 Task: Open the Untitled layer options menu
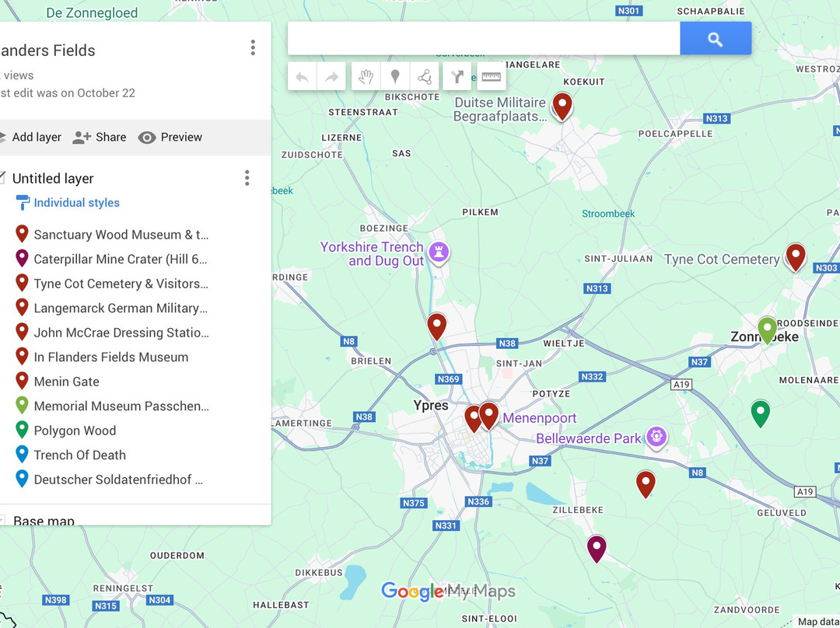(x=247, y=178)
